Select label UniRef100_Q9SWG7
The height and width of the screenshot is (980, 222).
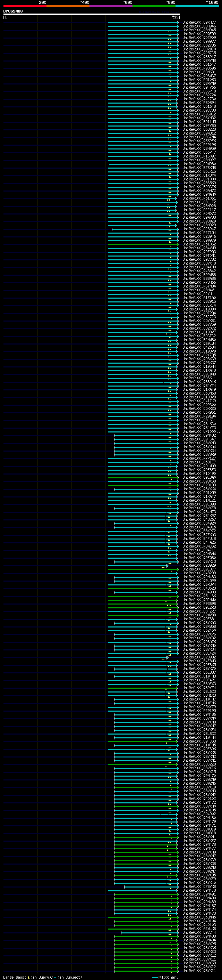click(x=199, y=76)
